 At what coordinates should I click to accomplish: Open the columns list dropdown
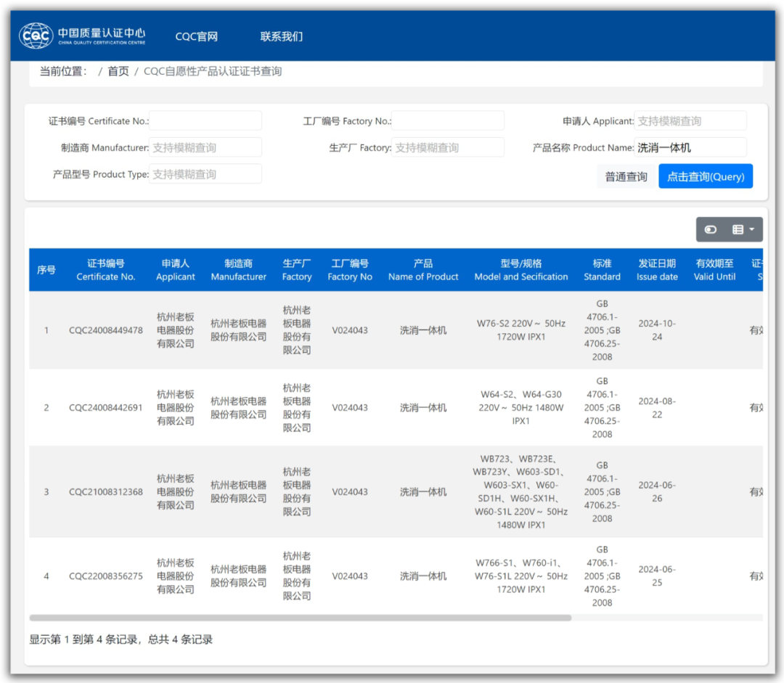click(743, 229)
